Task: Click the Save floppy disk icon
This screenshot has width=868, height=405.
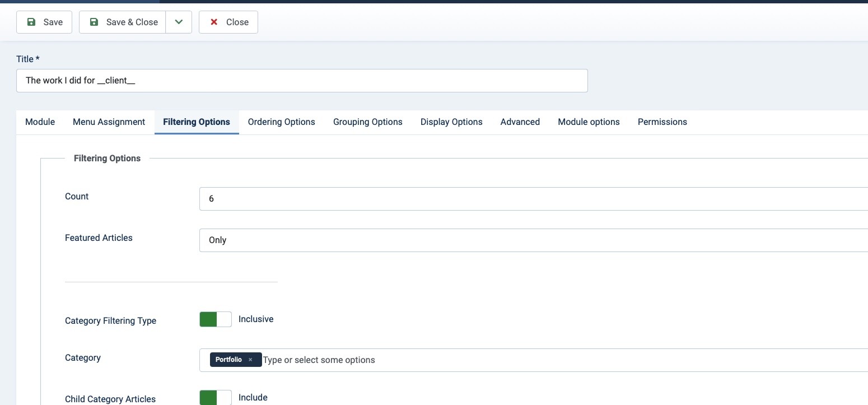Action: click(31, 22)
